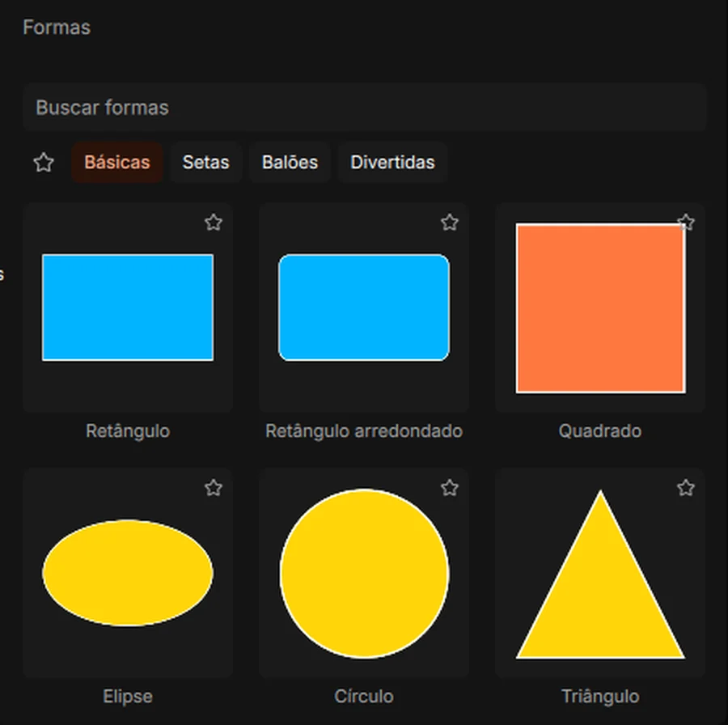This screenshot has height=725, width=728.
Task: Favorite the Retângulo shape star
Action: click(214, 223)
